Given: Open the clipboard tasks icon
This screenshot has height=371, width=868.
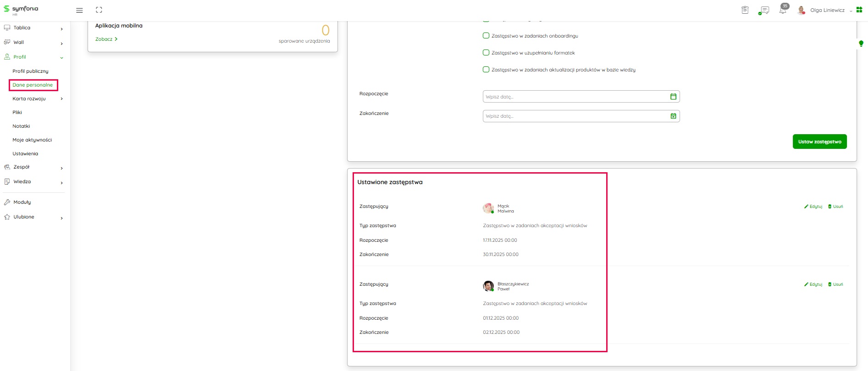Looking at the screenshot, I should [x=745, y=10].
